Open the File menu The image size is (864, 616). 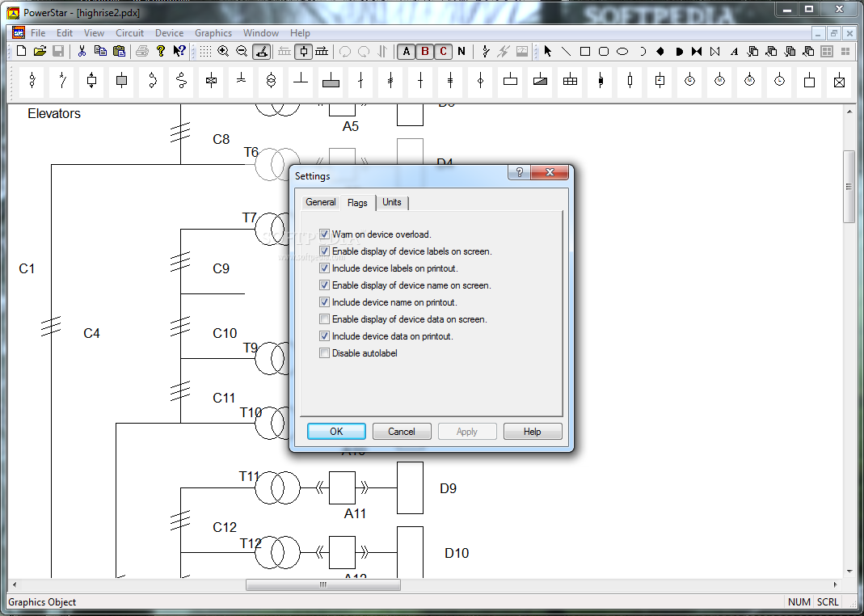[38, 33]
